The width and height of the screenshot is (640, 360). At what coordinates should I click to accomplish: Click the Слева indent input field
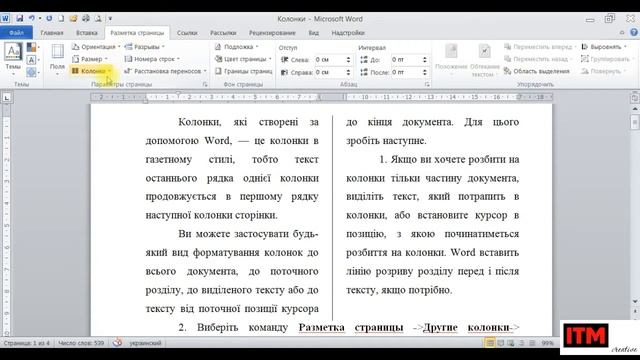coord(329,60)
